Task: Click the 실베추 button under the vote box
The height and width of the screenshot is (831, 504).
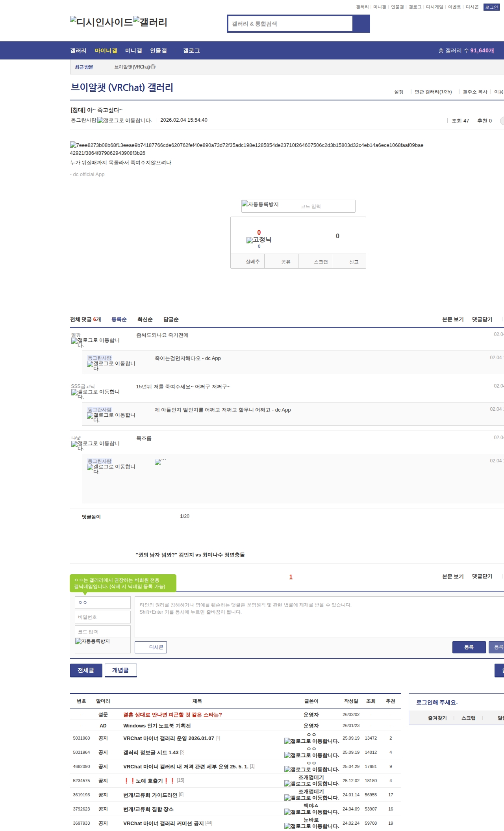Action: 252,262
